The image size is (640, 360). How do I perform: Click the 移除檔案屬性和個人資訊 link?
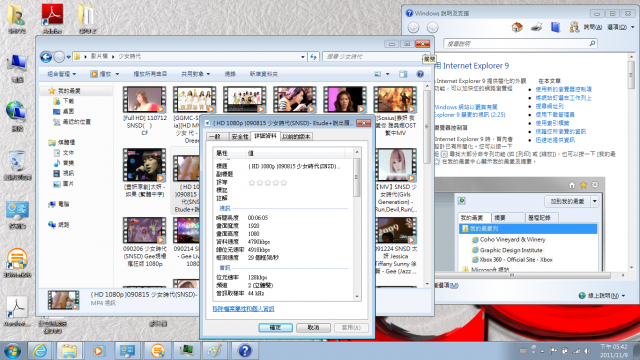[x=243, y=309]
